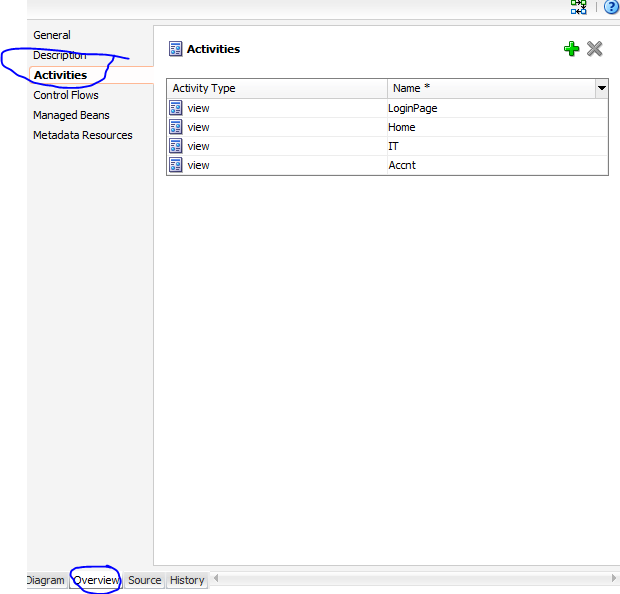The image size is (620, 594).
Task: Select the LoginPage name cell
Action: point(497,108)
